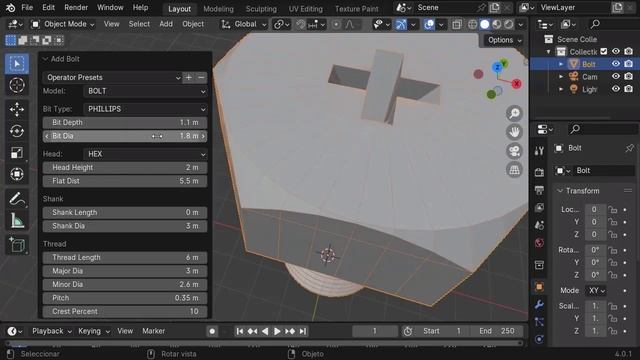Disable Bolt in renders
The height and width of the screenshot is (360, 640).
pos(629,64)
